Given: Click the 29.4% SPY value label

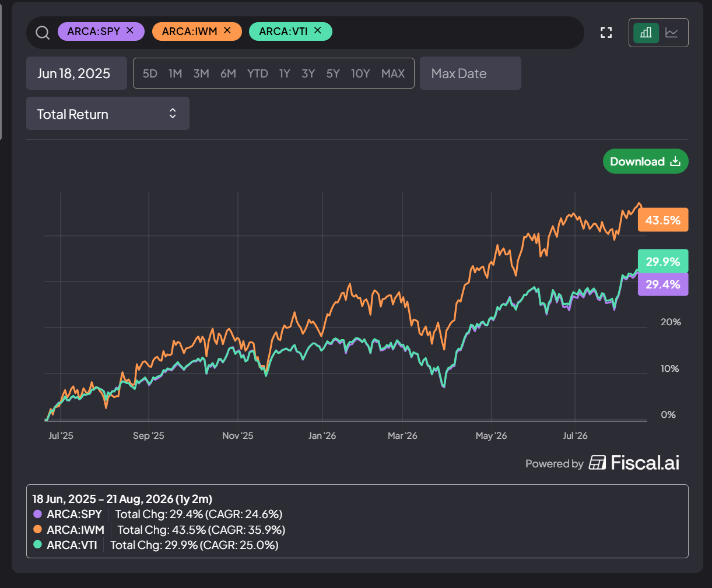Looking at the screenshot, I should [x=663, y=284].
